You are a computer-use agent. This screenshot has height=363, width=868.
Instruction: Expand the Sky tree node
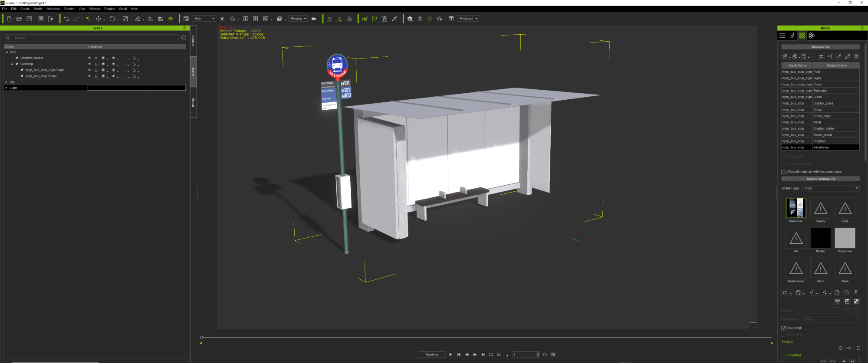pos(7,82)
